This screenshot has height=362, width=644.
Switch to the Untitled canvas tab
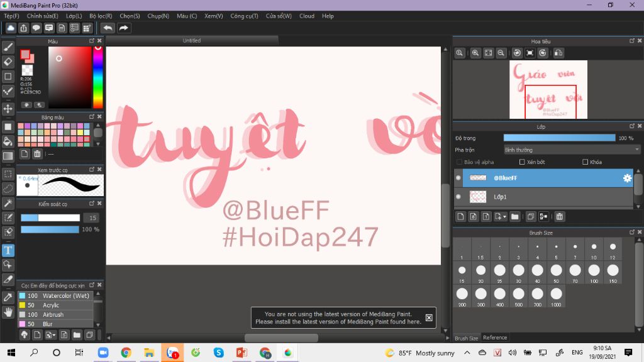pyautogui.click(x=192, y=41)
